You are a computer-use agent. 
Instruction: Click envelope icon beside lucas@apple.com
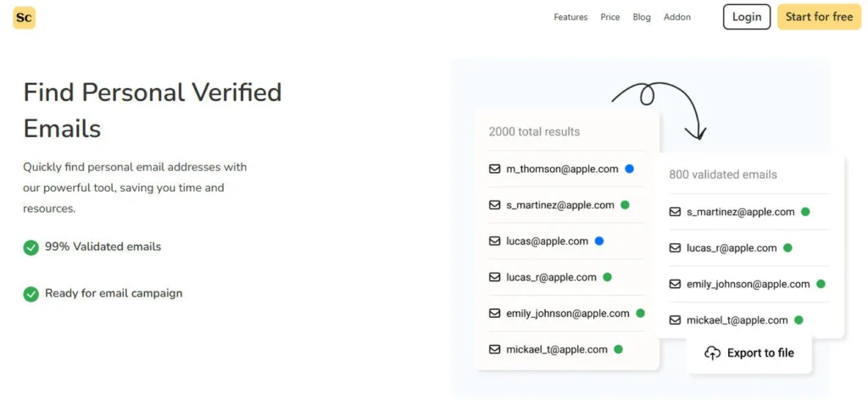[495, 241]
